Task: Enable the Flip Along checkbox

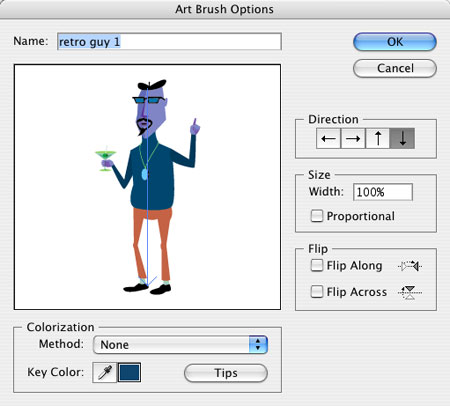Action: tap(317, 266)
